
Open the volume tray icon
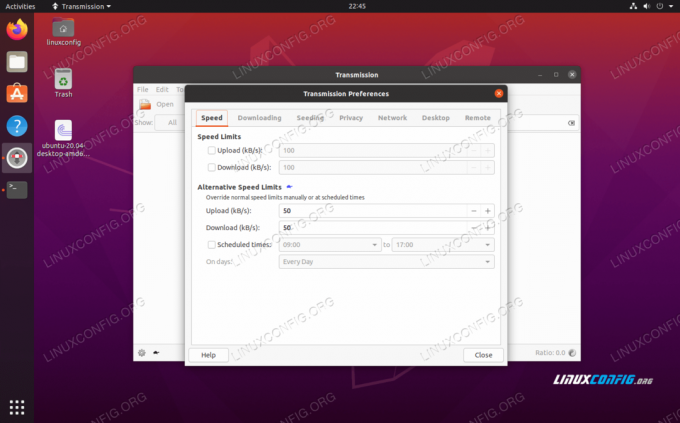point(647,6)
